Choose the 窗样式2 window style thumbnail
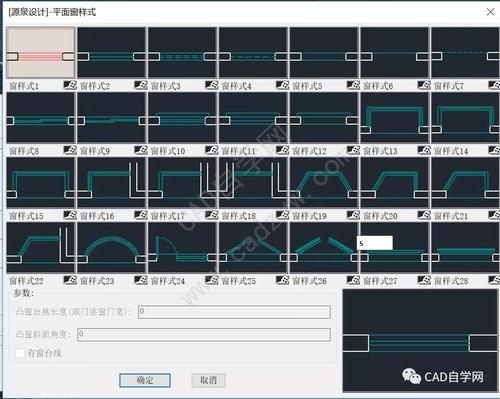This screenshot has width=500, height=399. point(112,53)
